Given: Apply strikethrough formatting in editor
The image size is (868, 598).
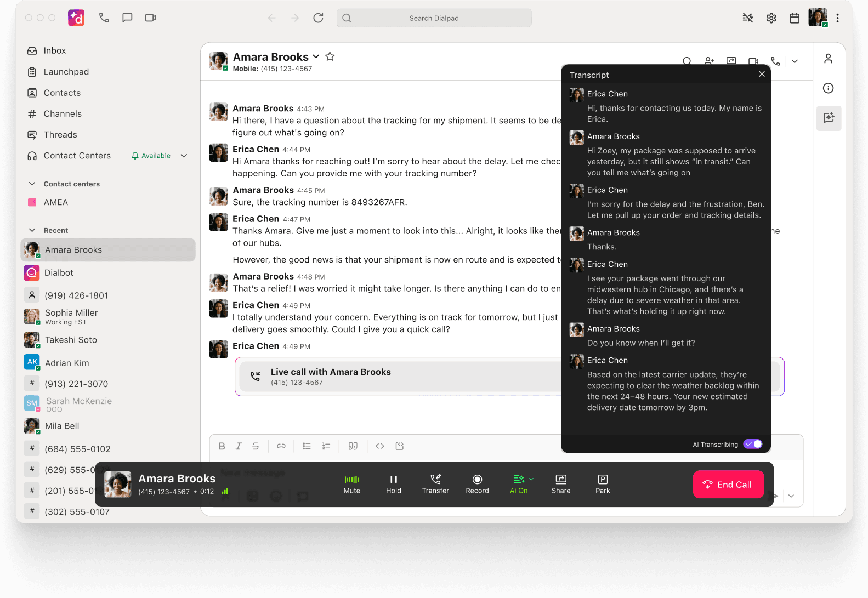Looking at the screenshot, I should pos(256,446).
